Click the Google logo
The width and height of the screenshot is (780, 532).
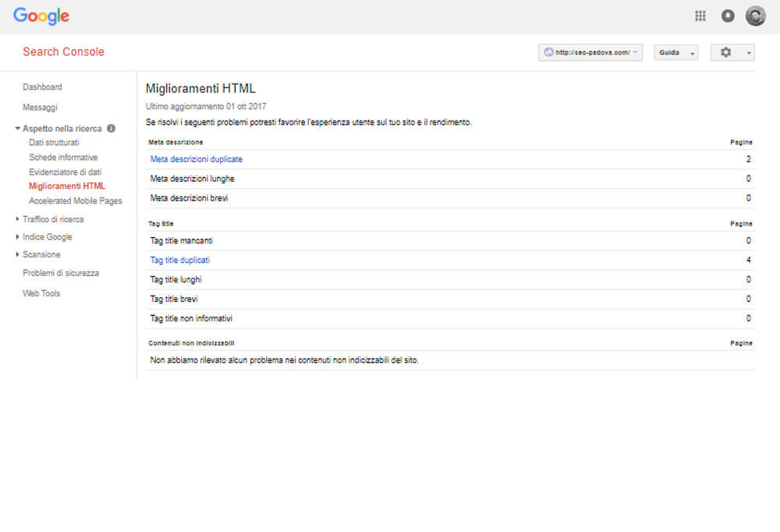pyautogui.click(x=41, y=16)
